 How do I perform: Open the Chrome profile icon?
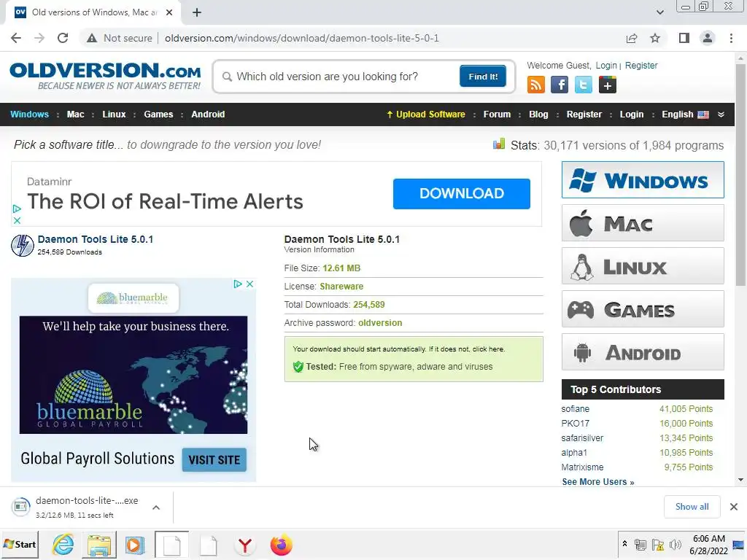(x=708, y=38)
